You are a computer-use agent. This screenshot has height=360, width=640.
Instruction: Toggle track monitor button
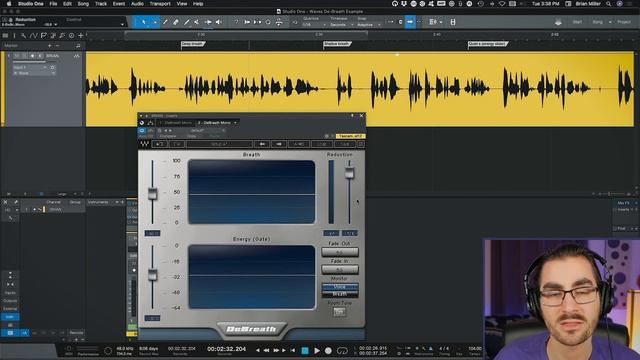(x=40, y=56)
